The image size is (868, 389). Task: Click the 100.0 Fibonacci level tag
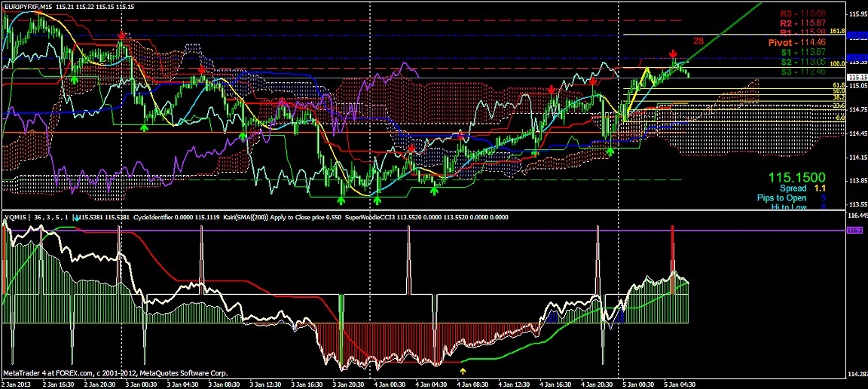[x=838, y=64]
